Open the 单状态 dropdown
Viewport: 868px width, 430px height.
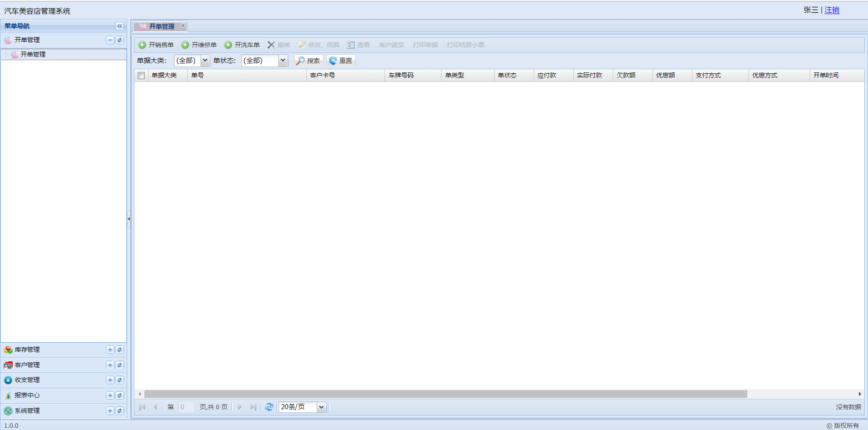(283, 61)
